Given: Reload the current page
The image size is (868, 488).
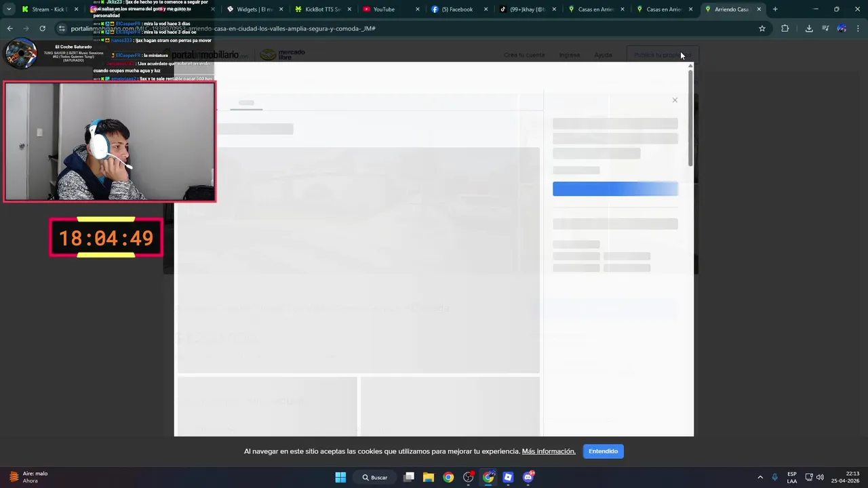Looking at the screenshot, I should tap(42, 28).
